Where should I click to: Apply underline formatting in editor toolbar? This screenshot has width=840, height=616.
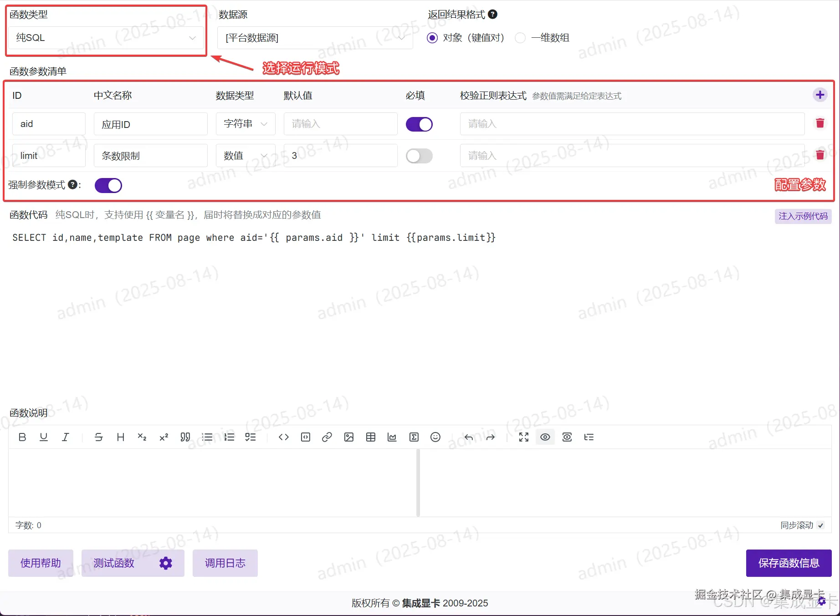[44, 437]
